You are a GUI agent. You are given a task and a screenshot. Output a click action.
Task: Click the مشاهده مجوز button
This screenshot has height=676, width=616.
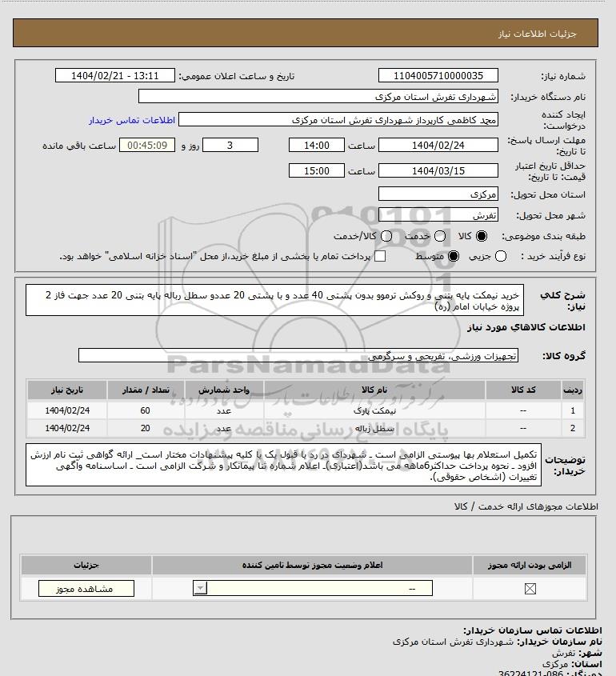tap(86, 589)
